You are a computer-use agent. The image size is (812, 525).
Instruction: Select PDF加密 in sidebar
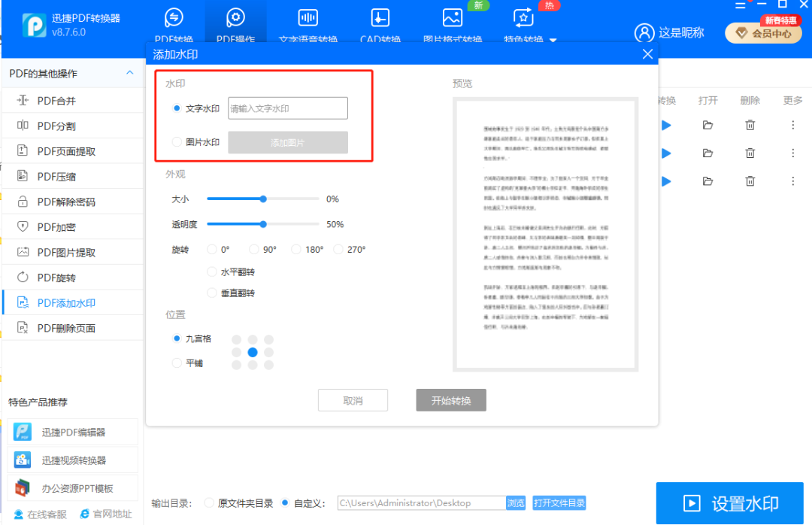click(72, 227)
